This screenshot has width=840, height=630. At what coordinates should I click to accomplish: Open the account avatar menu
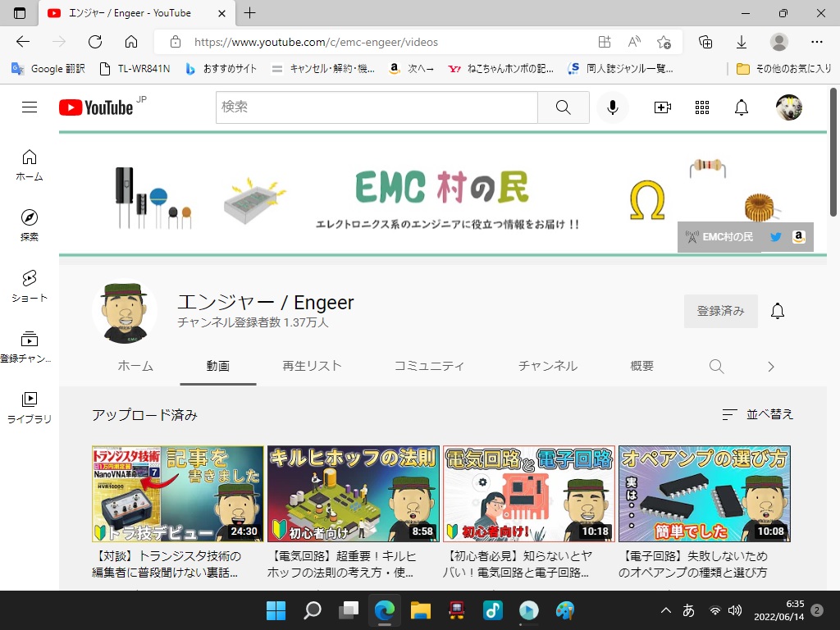click(788, 107)
